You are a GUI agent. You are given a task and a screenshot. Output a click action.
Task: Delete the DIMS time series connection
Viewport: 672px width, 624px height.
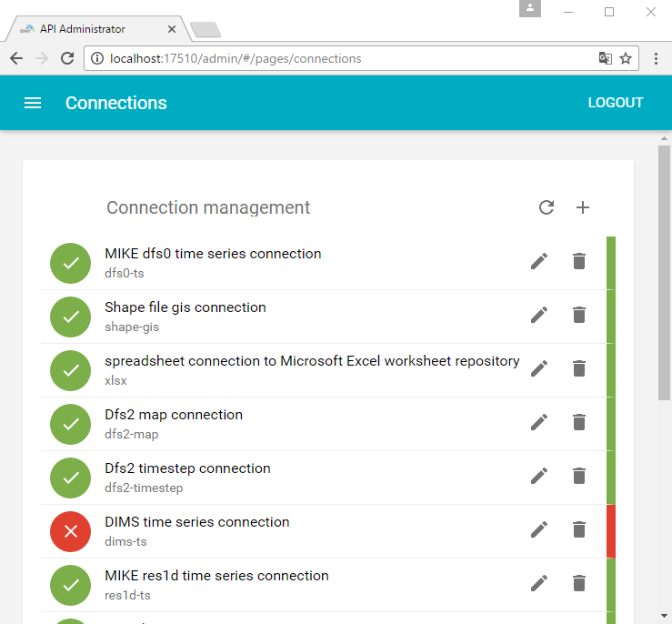579,529
